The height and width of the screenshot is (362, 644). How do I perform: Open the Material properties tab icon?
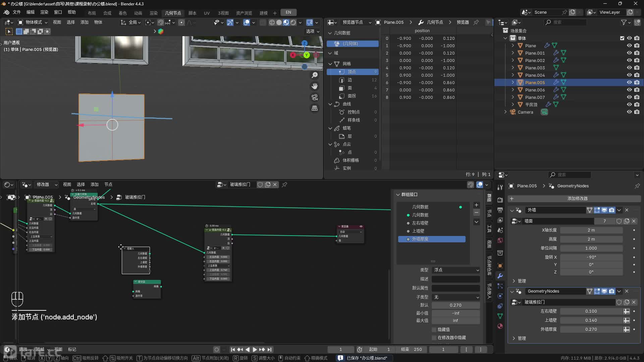click(500, 326)
